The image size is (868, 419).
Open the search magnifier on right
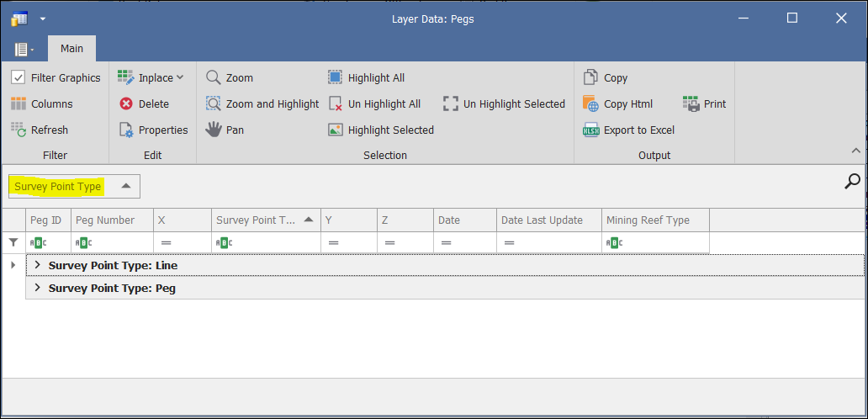(x=852, y=181)
